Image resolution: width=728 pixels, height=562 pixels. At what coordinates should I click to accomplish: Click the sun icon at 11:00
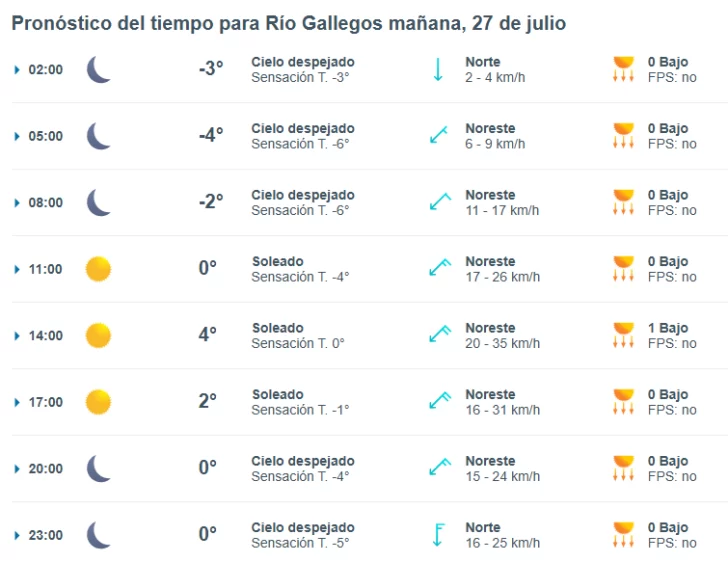[x=98, y=269]
